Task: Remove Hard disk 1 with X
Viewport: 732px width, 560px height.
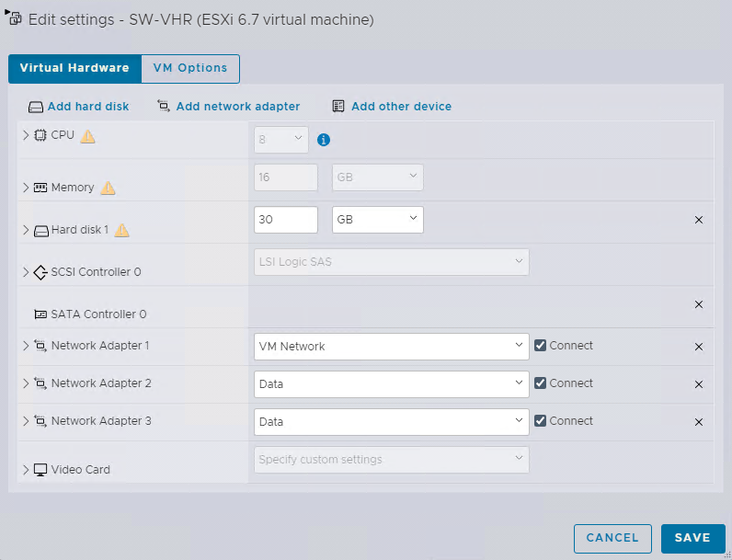Action: 699,220
